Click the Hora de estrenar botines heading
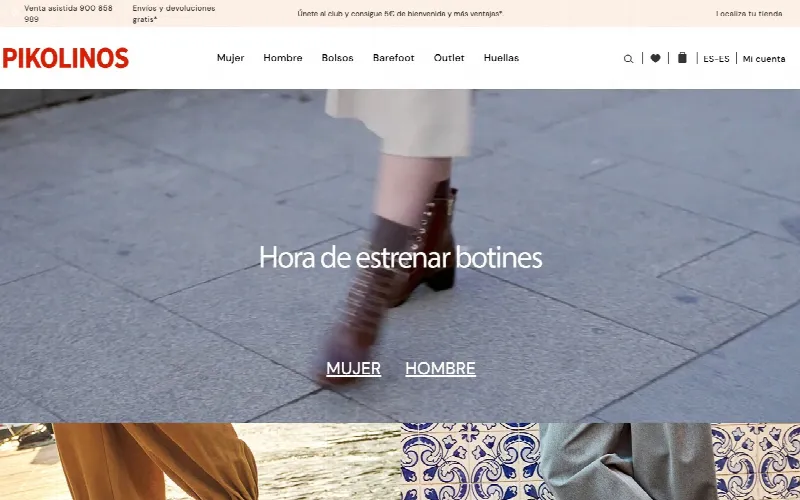 click(x=401, y=257)
